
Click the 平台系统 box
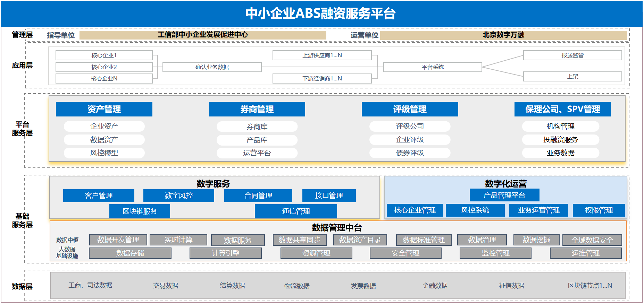click(433, 67)
